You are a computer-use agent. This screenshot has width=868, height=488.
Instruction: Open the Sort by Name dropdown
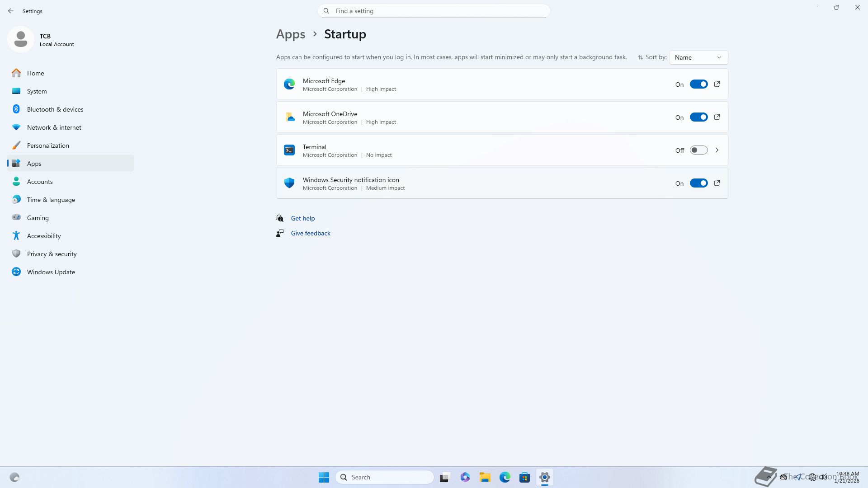tap(698, 57)
